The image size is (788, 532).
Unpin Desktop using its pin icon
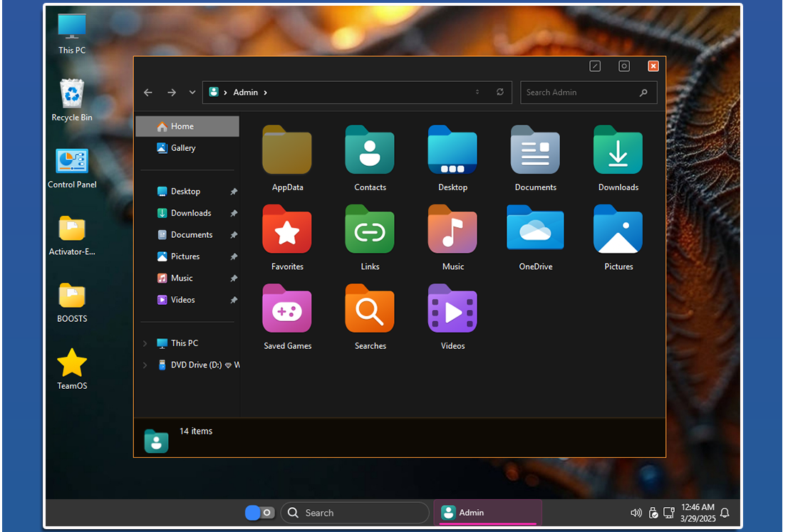pyautogui.click(x=234, y=192)
